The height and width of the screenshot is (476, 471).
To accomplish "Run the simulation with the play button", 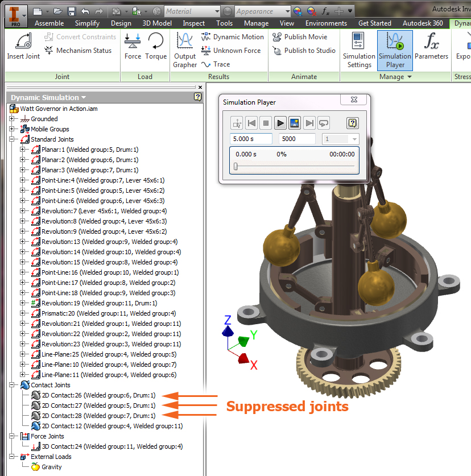I will [x=280, y=123].
